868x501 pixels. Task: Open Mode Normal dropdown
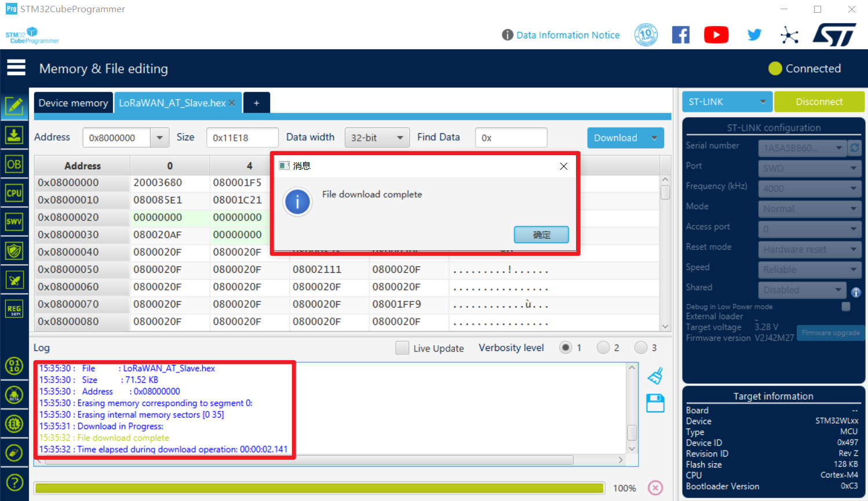coord(809,209)
